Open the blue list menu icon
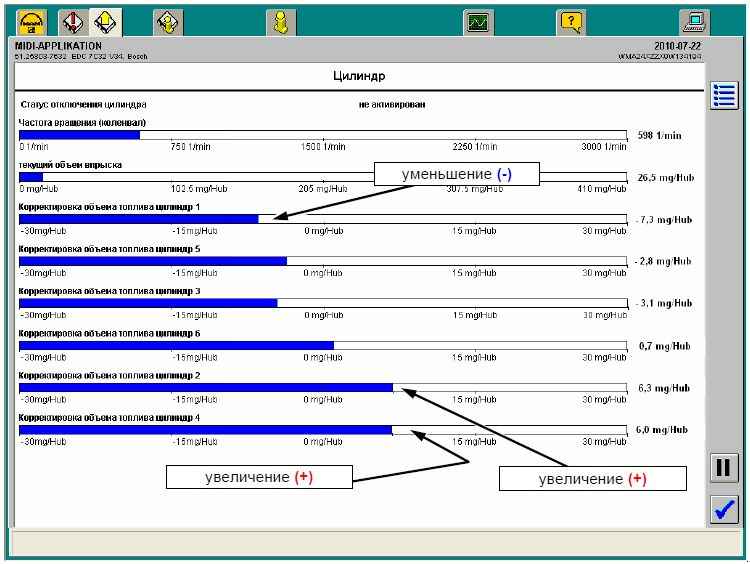 [x=723, y=96]
